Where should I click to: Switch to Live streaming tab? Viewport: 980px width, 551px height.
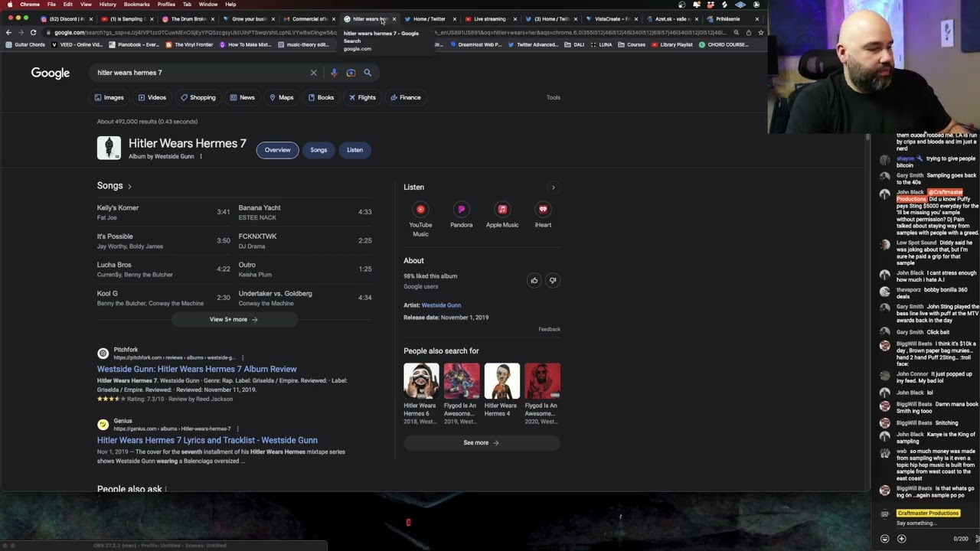click(489, 18)
